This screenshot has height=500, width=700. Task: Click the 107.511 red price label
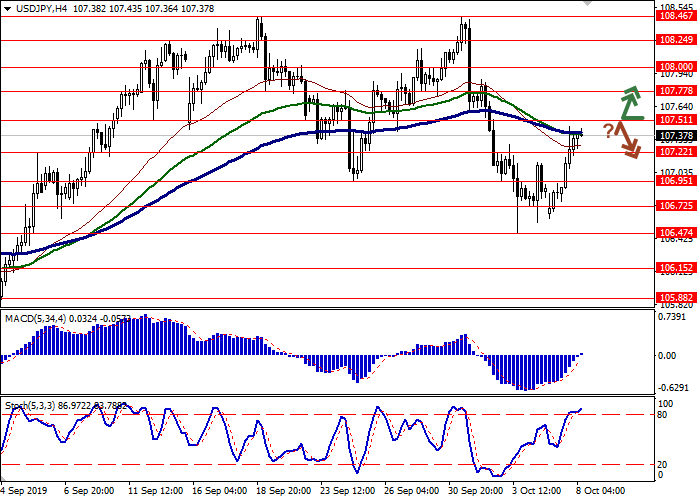click(672, 120)
